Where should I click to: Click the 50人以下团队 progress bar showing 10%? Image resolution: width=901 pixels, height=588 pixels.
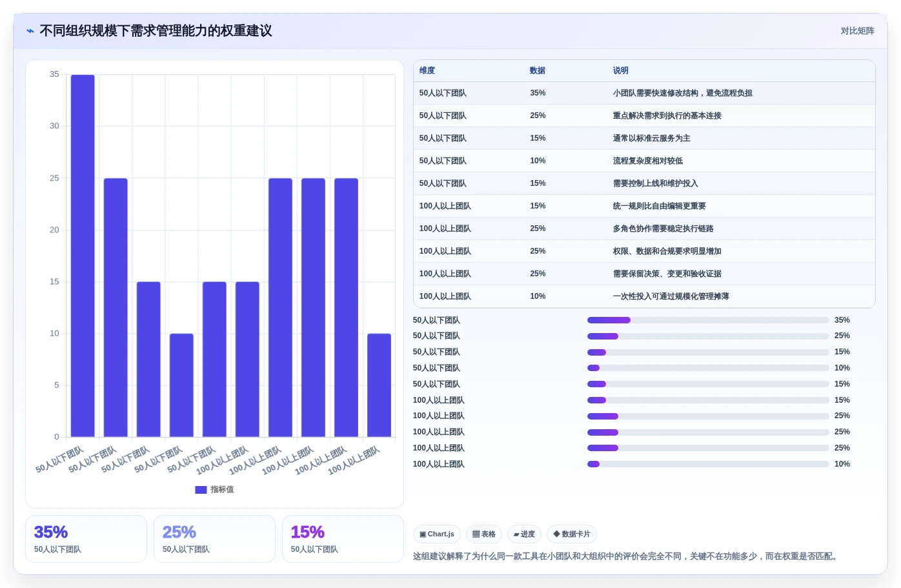pyautogui.click(x=708, y=368)
